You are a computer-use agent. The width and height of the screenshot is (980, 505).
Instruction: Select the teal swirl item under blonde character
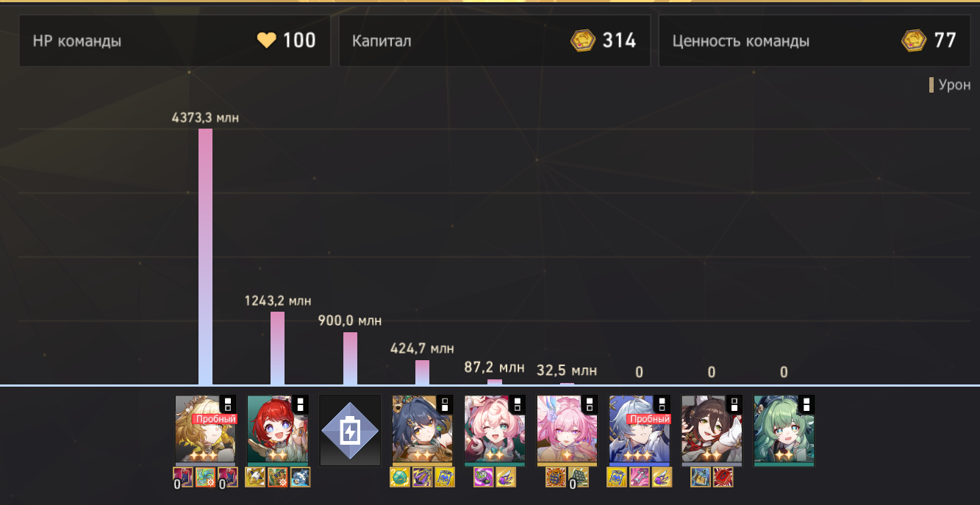tap(205, 477)
